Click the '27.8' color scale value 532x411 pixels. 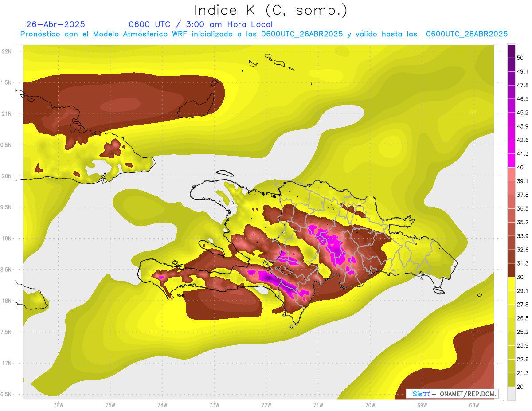point(522,305)
